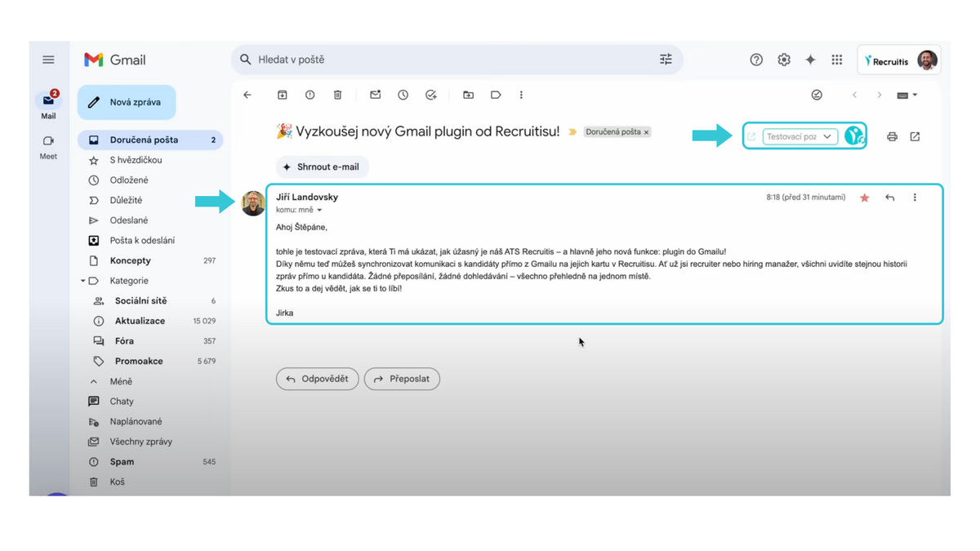Open the message more options menu

click(x=915, y=198)
